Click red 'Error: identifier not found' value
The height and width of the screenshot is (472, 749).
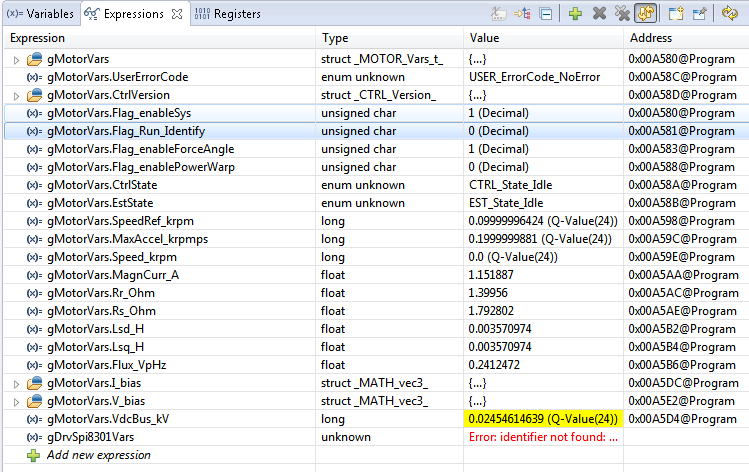543,437
